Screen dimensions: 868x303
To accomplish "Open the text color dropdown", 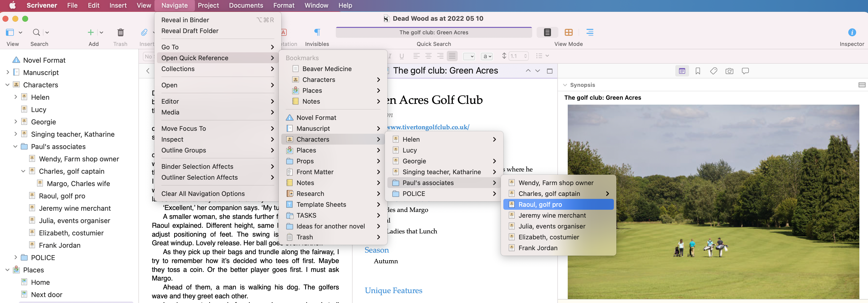I will click(x=469, y=56).
